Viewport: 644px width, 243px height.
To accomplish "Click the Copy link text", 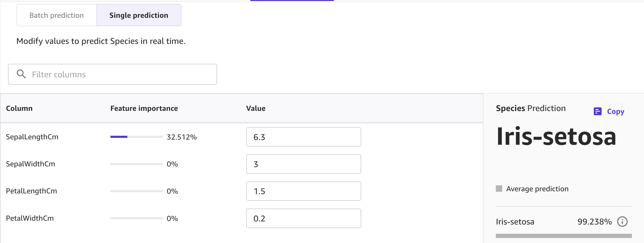I will pyautogui.click(x=615, y=111).
